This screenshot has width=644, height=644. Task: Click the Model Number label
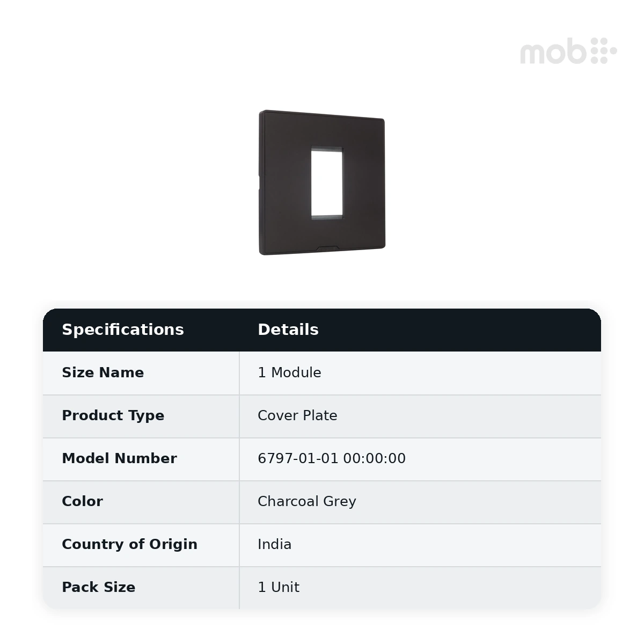pyautogui.click(x=119, y=458)
